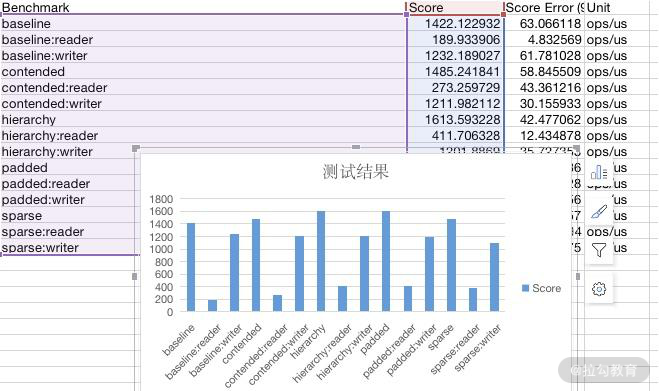Select the baseline:reader bar in chart
659x391 pixels.
click(x=213, y=306)
